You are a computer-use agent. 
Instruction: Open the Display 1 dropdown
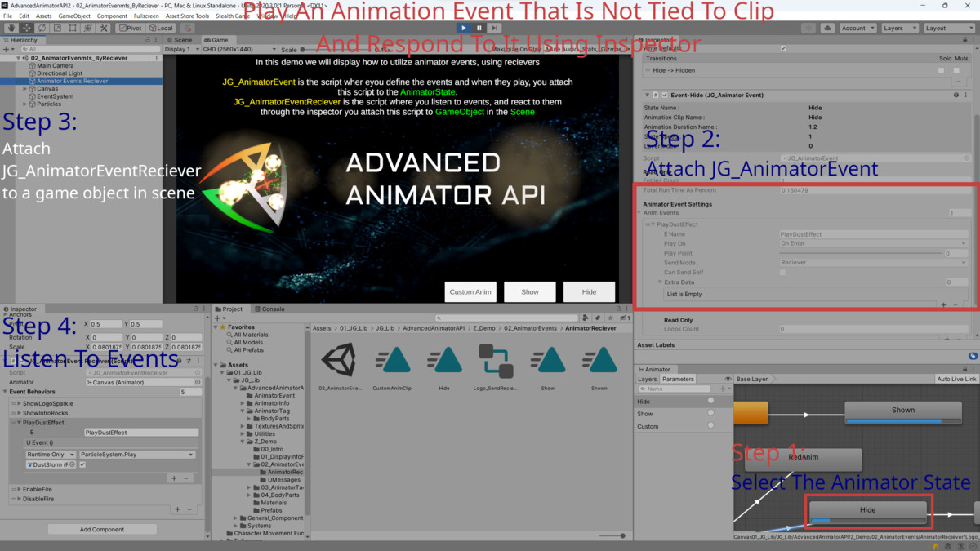[180, 50]
